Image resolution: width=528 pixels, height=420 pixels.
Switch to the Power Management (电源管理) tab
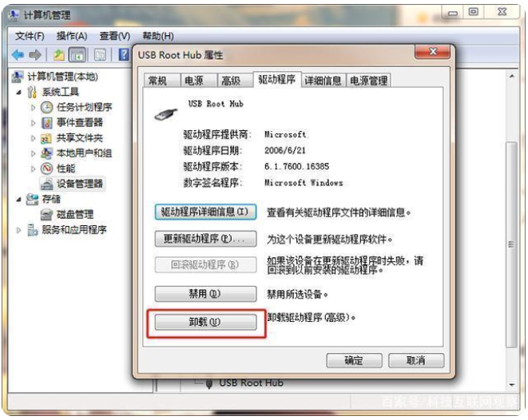(368, 81)
